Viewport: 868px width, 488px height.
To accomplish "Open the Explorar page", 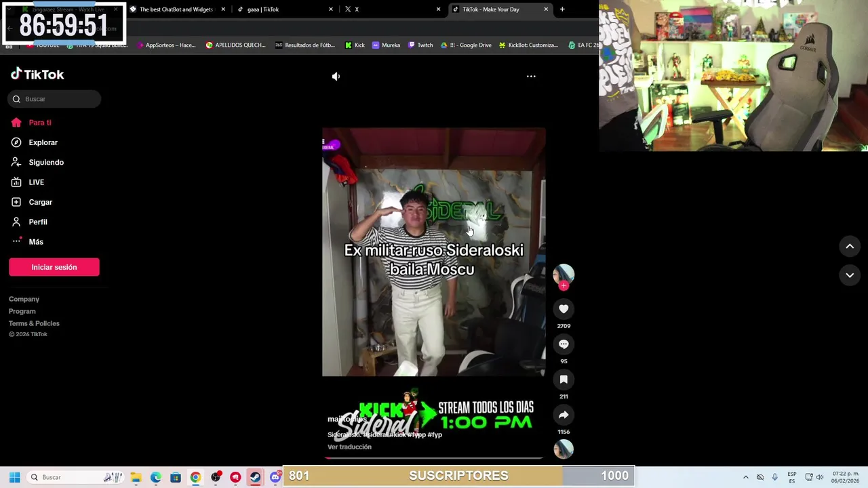I will (35, 142).
